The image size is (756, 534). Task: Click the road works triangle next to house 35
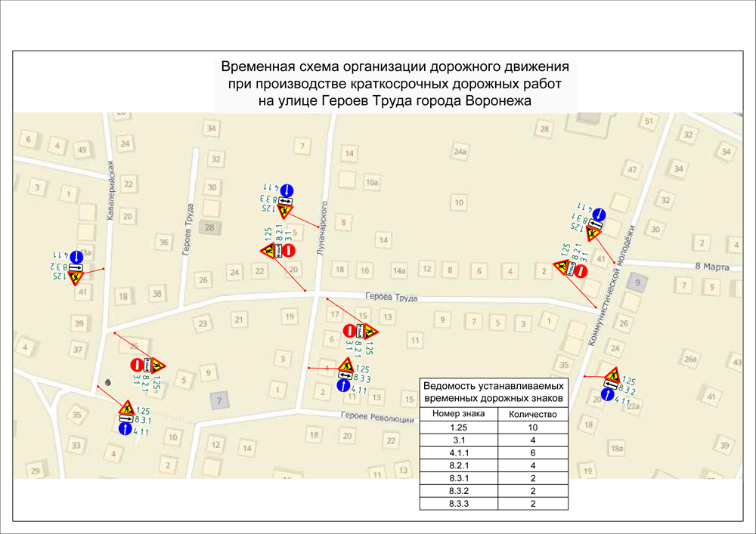pyautogui.click(x=125, y=409)
